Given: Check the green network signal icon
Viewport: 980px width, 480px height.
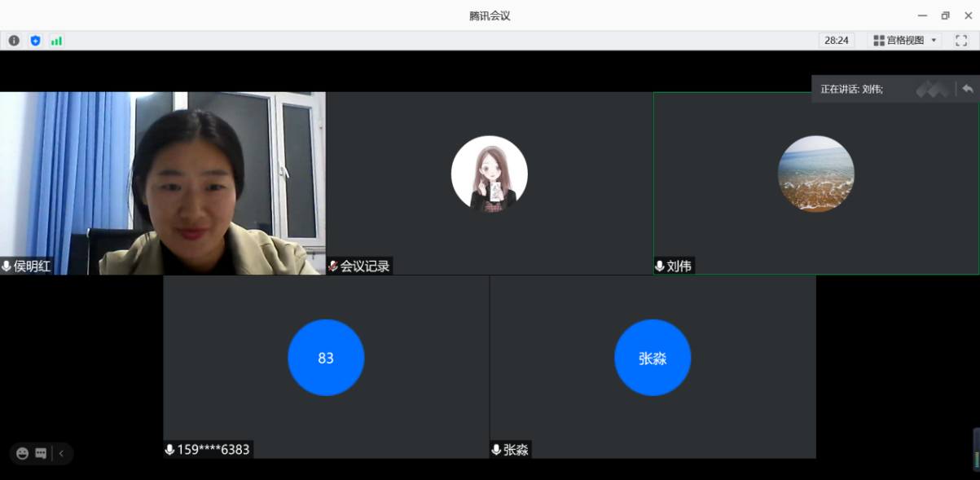Looking at the screenshot, I should pyautogui.click(x=56, y=41).
